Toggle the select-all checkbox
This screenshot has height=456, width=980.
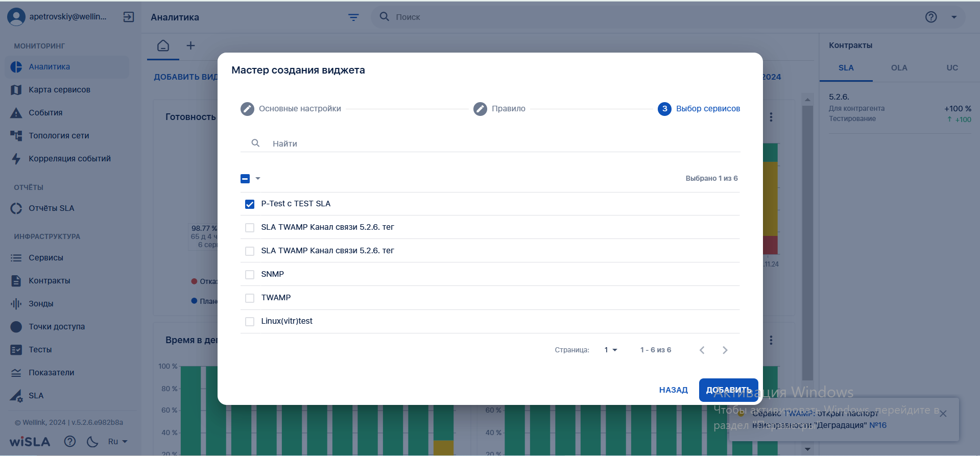point(245,179)
